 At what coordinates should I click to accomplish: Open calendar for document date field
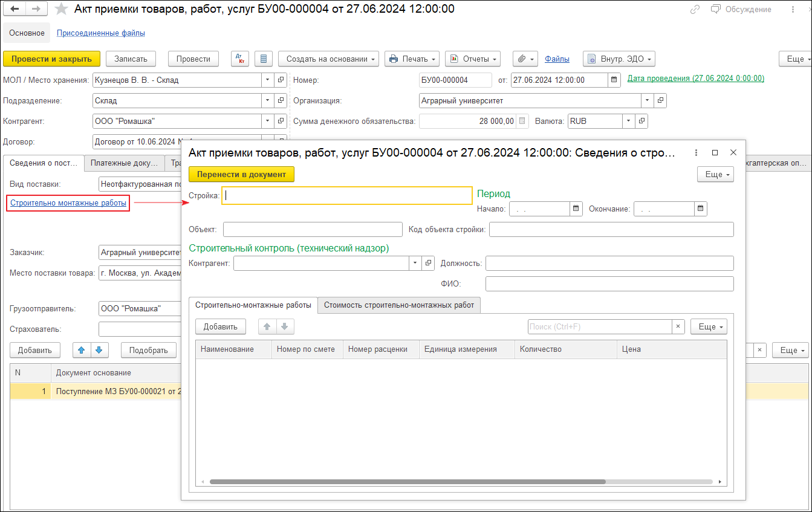614,80
